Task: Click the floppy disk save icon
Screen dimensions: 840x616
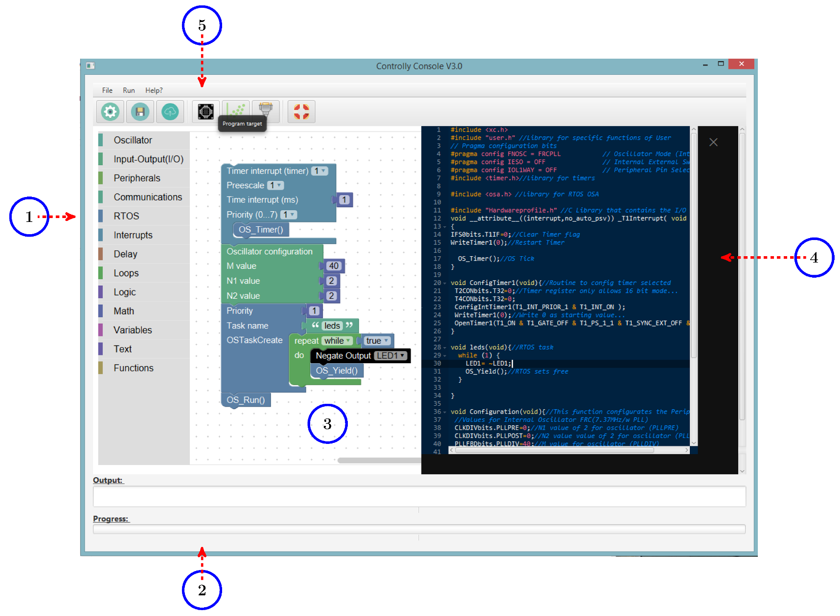Action: pos(140,112)
